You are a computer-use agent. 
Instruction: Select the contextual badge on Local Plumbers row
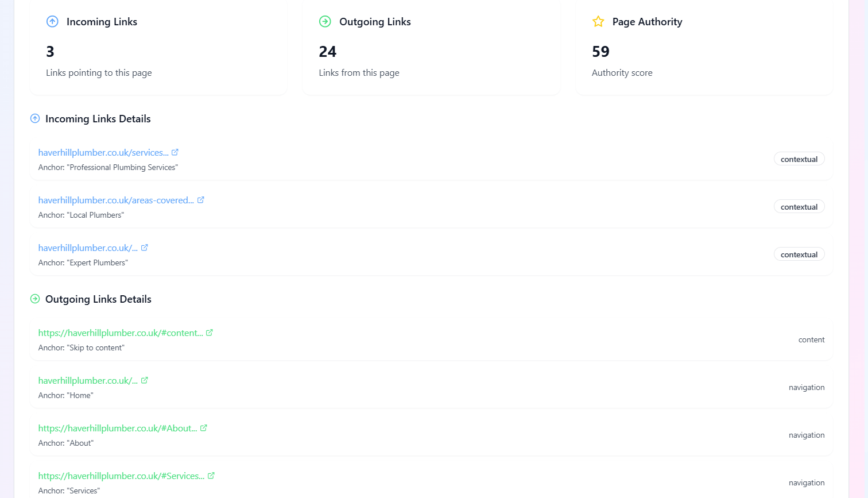[x=799, y=206]
